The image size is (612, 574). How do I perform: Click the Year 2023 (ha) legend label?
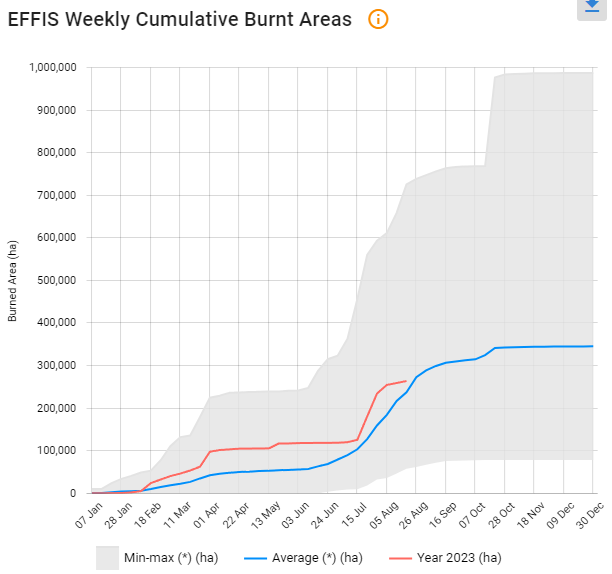(x=459, y=558)
